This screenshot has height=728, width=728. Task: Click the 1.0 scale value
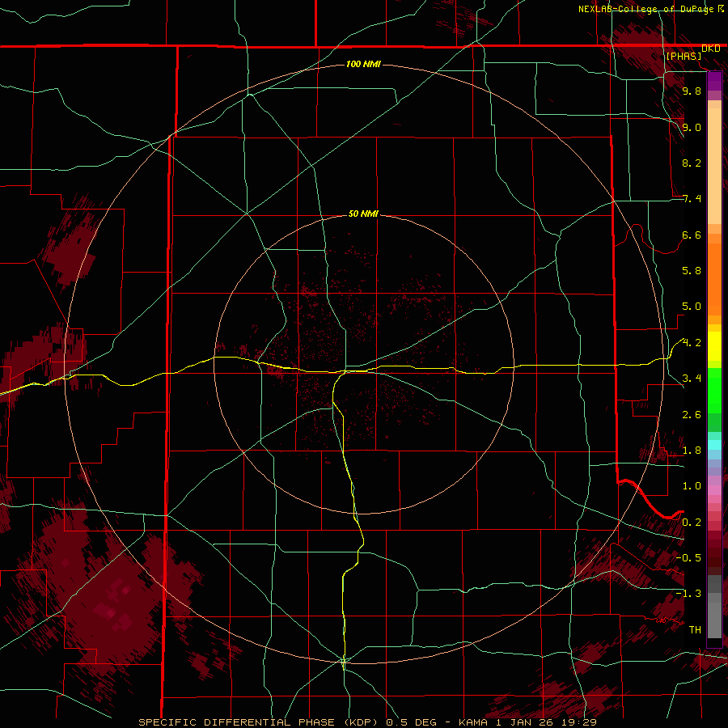click(x=692, y=486)
